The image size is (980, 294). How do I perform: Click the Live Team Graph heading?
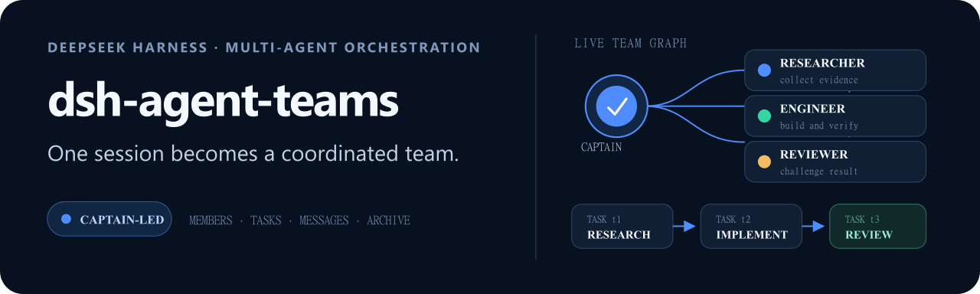pos(630,44)
